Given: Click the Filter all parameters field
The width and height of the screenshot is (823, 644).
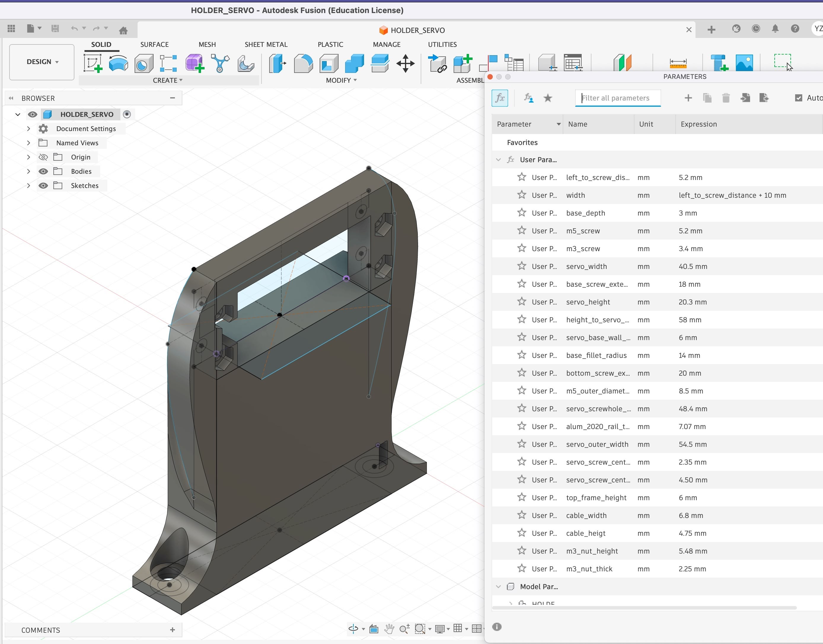Looking at the screenshot, I should pos(618,98).
